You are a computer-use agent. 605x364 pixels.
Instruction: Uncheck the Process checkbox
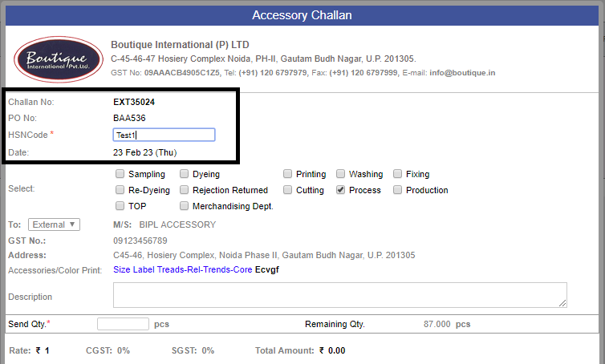[x=340, y=190]
